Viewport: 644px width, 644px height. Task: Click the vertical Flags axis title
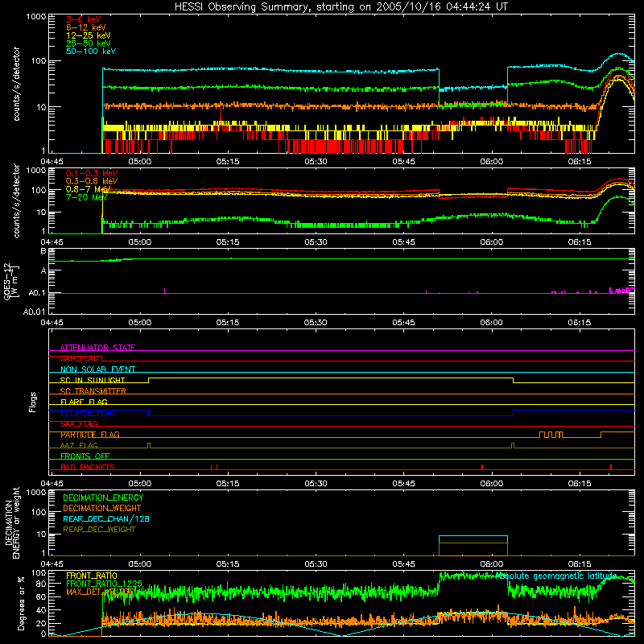click(33, 402)
